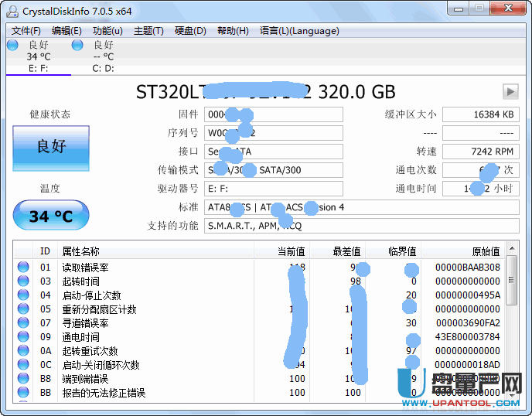Click the status icon for 端到端错误 row
This screenshot has height=416, width=532.
(23, 379)
